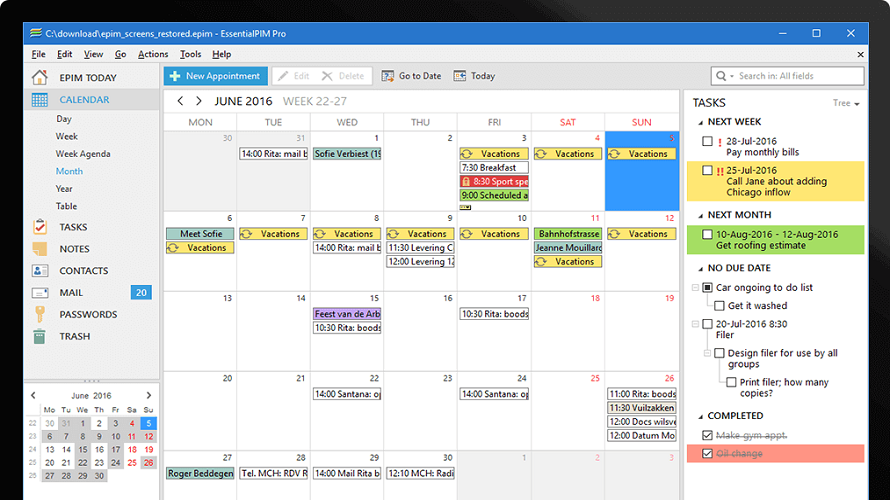Open the Mail envelope icon

click(39, 292)
